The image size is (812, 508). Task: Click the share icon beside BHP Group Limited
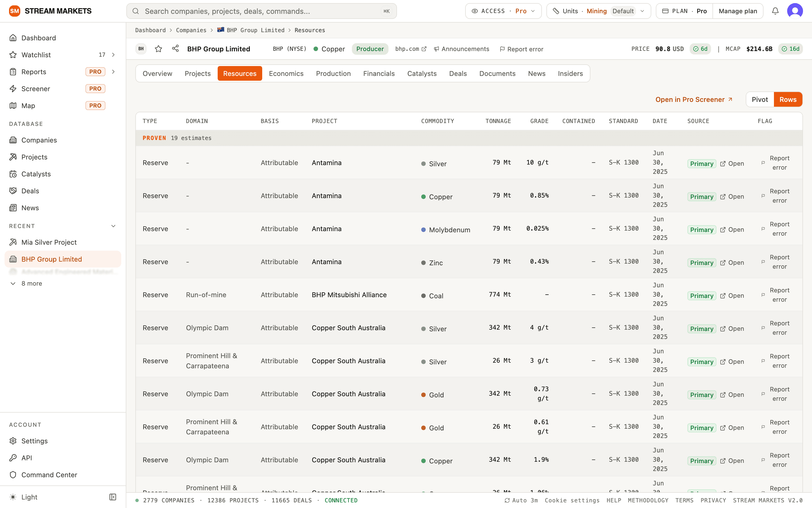point(175,49)
